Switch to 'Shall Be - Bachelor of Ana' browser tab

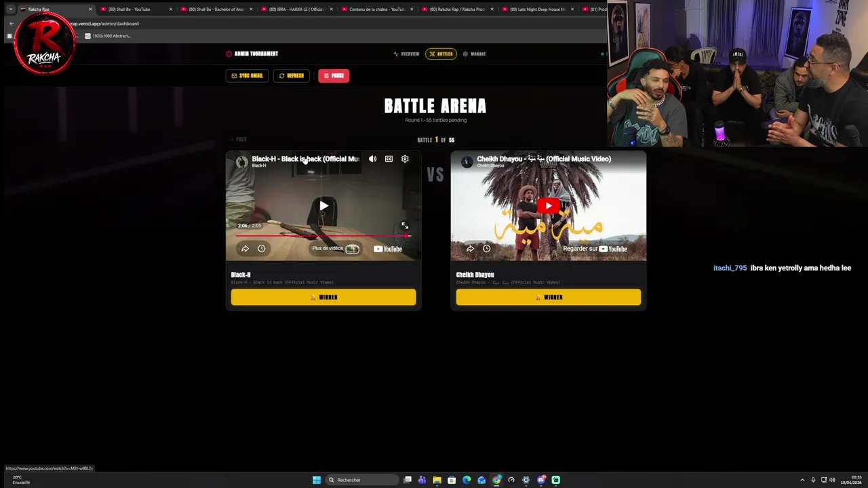click(x=216, y=9)
